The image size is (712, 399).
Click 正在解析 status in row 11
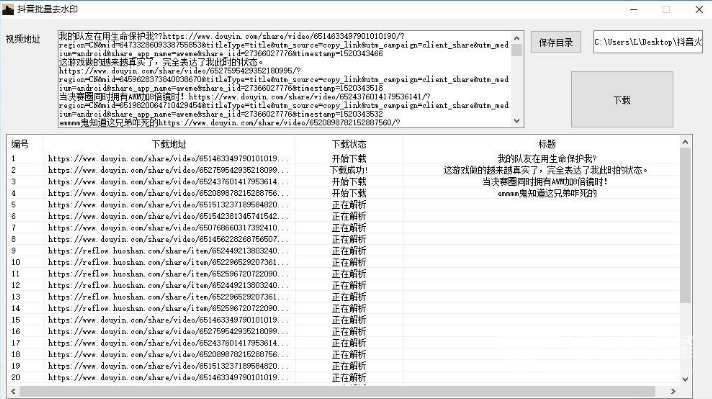(x=349, y=274)
